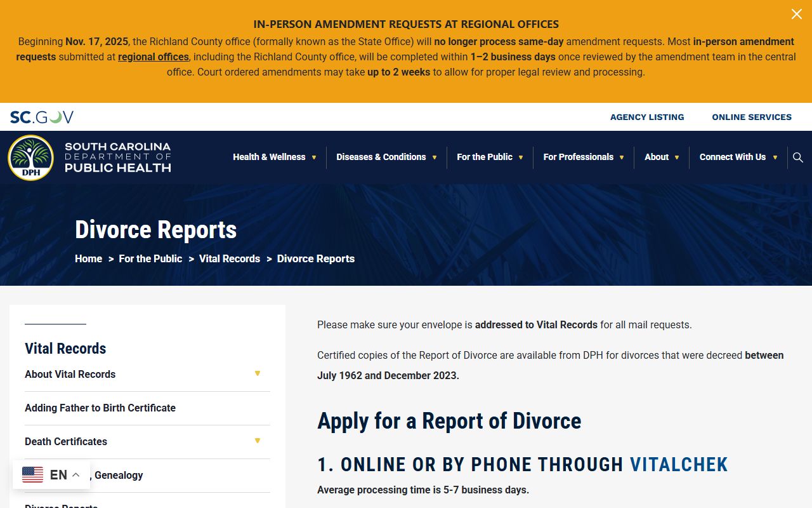812x508 pixels.
Task: Expand the About Vital Records sidebar arrow
Action: click(258, 373)
